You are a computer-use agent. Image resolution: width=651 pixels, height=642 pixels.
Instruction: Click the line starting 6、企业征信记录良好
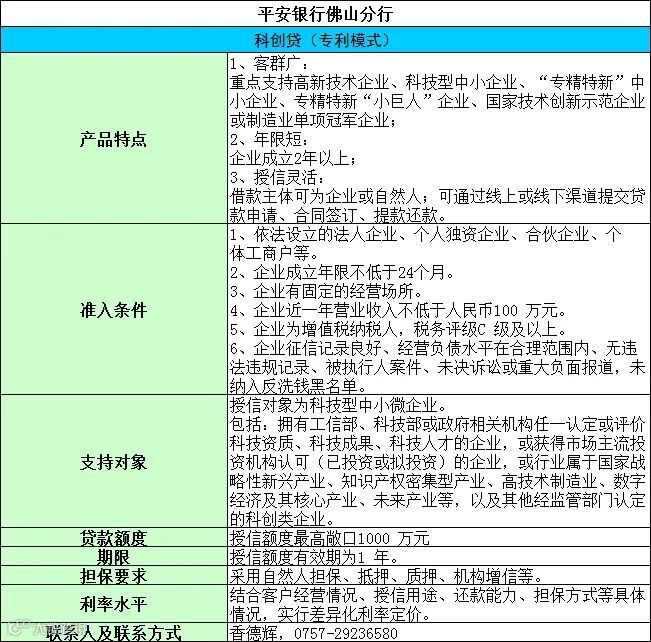click(x=434, y=348)
